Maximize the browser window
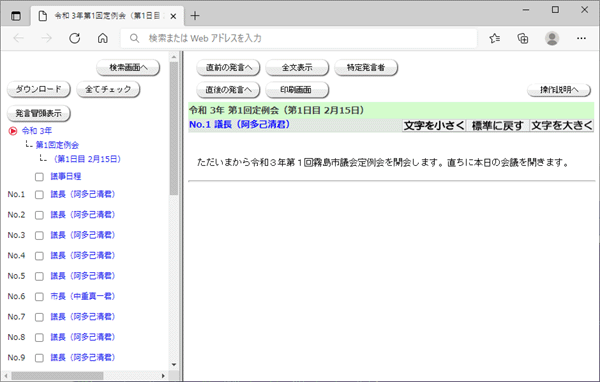This screenshot has height=382, width=600. (x=555, y=10)
